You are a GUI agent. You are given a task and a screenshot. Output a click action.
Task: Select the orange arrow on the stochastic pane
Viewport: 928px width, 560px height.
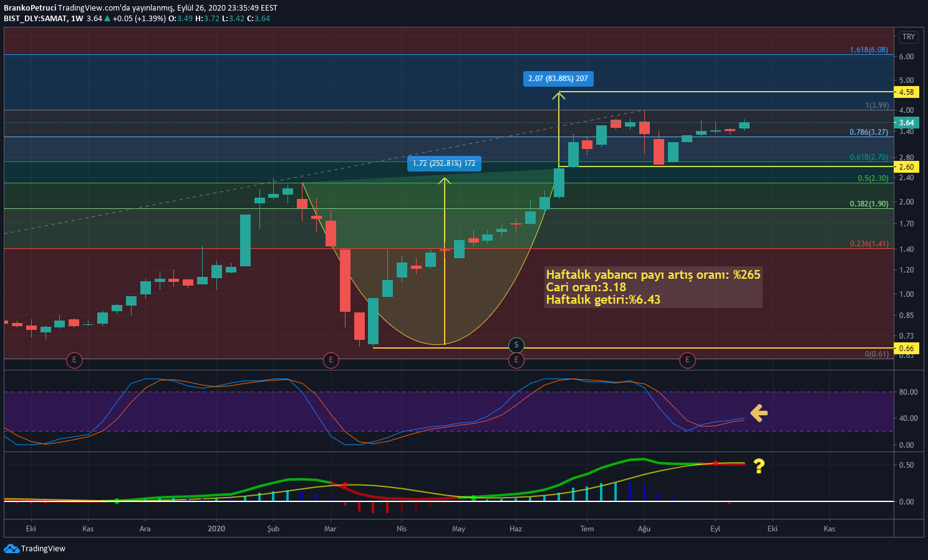coord(758,413)
